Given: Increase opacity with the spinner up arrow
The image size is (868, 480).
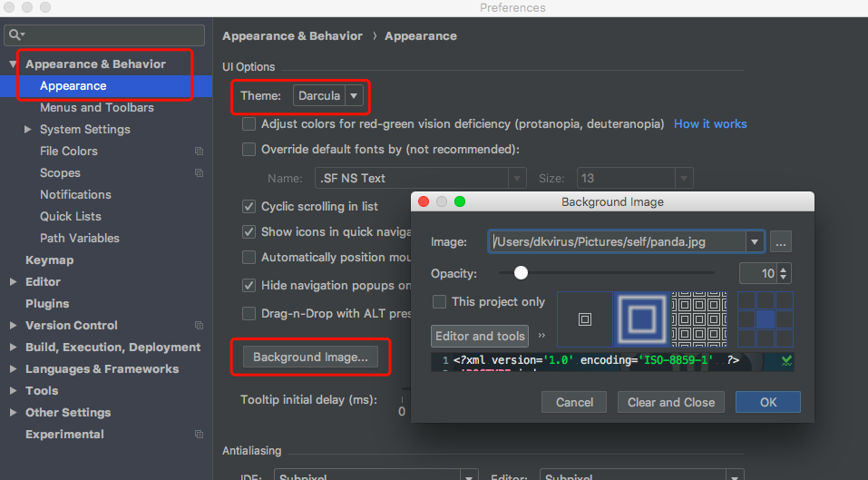Looking at the screenshot, I should click(784, 269).
